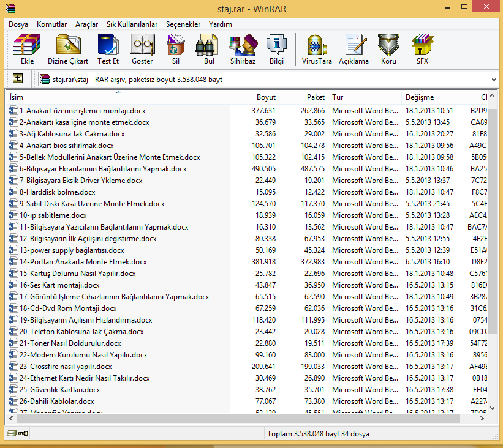Click the Dizine Çıkart extract icon
This screenshot has height=448, width=503.
click(x=68, y=45)
